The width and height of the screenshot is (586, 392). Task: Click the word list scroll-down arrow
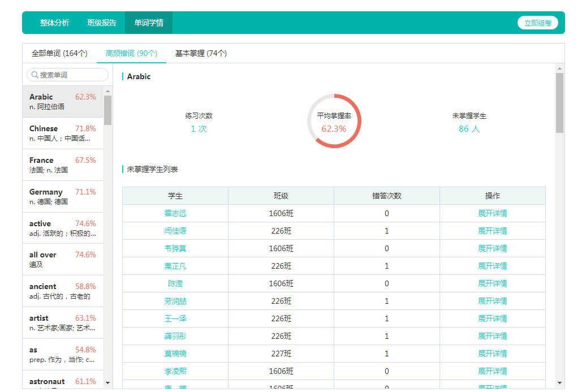(107, 383)
